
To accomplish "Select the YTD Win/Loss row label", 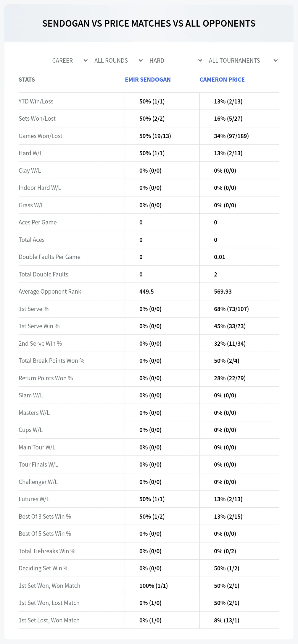I will point(36,101).
